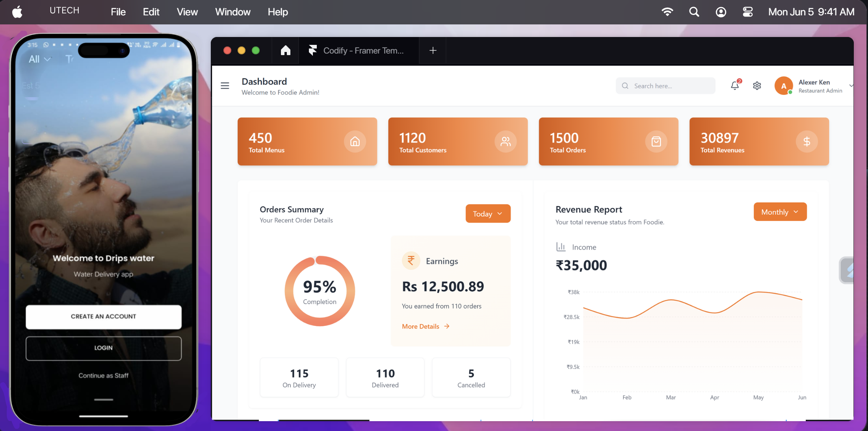This screenshot has height=431, width=868.
Task: Click the Framer logo on the tab
Action: pos(313,50)
